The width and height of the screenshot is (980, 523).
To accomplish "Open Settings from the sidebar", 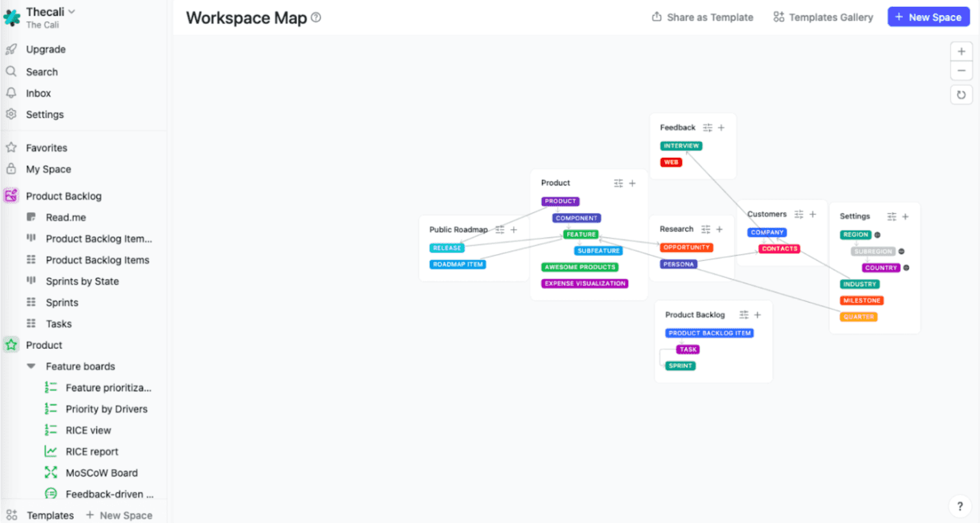I will [44, 114].
